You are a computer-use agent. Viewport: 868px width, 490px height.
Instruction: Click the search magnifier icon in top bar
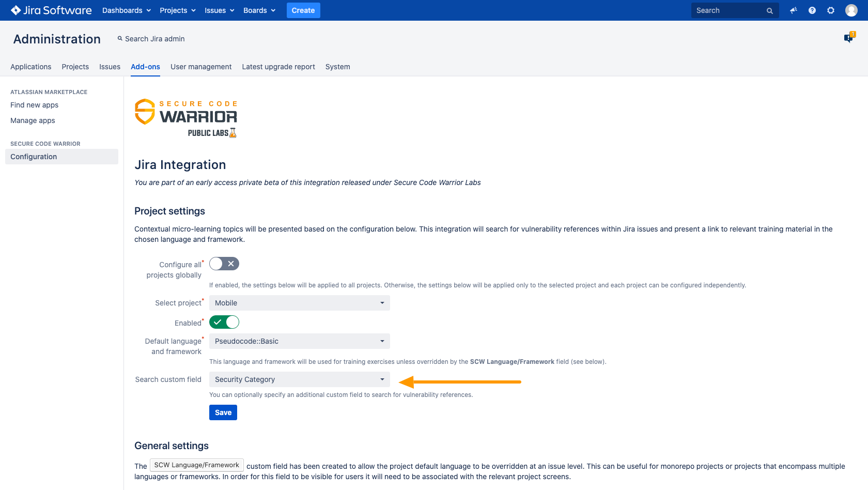click(x=770, y=10)
